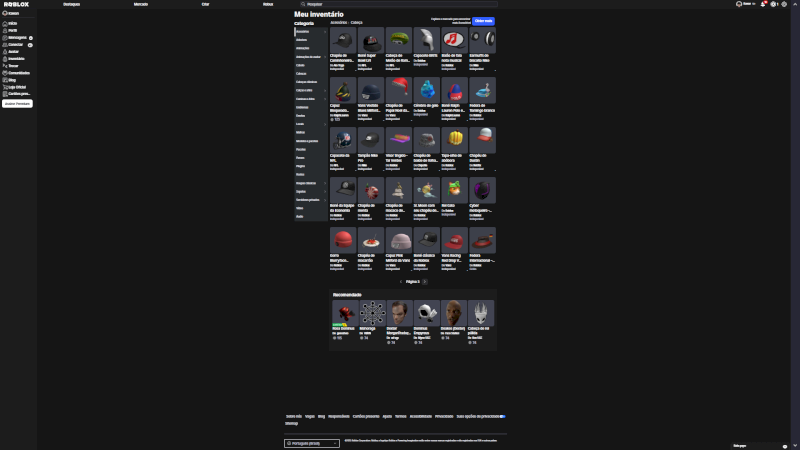Expand the Servidores privados category arrow

324,200
